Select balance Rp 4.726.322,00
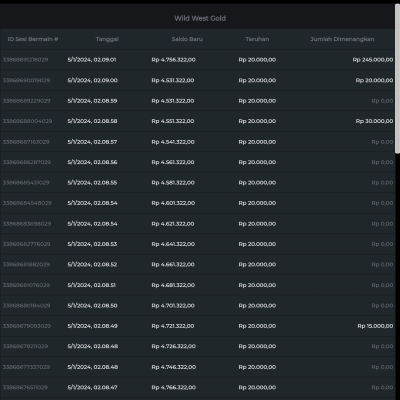This screenshot has width=400, height=400. [x=173, y=346]
